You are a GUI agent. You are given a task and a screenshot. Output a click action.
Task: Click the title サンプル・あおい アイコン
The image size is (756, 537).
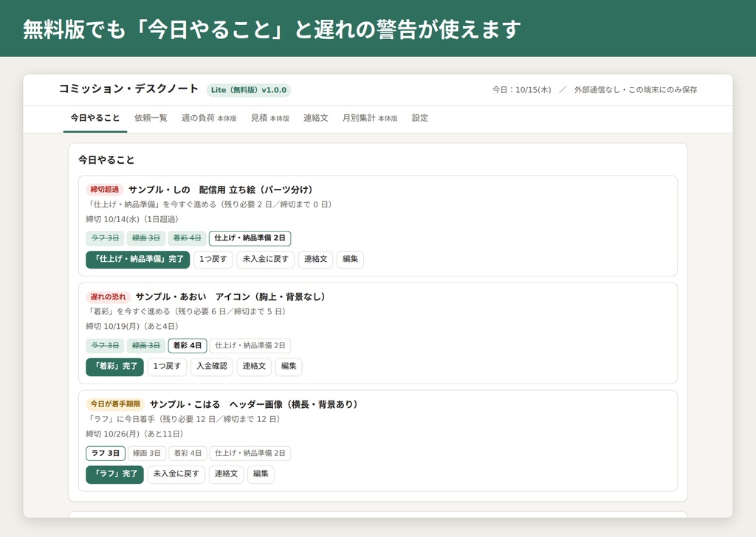point(230,297)
